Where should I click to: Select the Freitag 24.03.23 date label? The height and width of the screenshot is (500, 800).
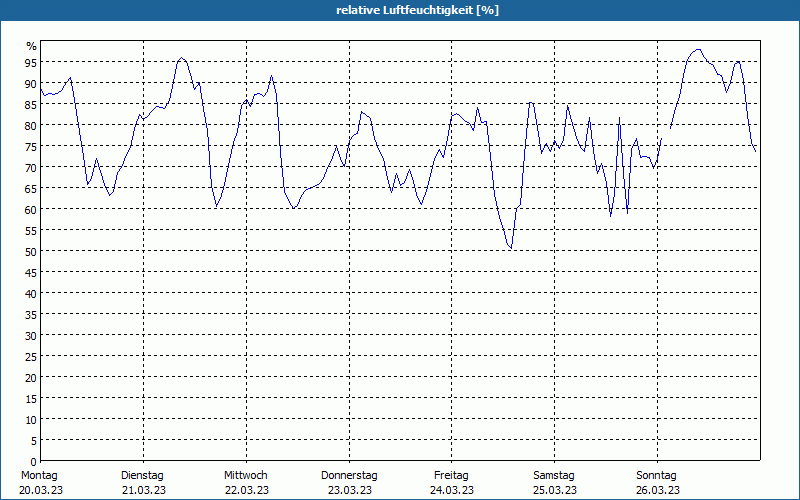point(452,483)
